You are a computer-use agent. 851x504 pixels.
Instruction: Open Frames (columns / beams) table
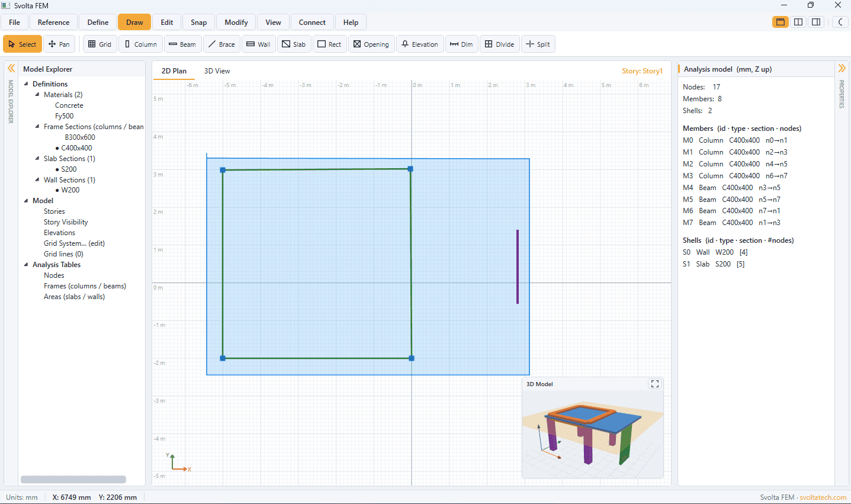point(85,286)
